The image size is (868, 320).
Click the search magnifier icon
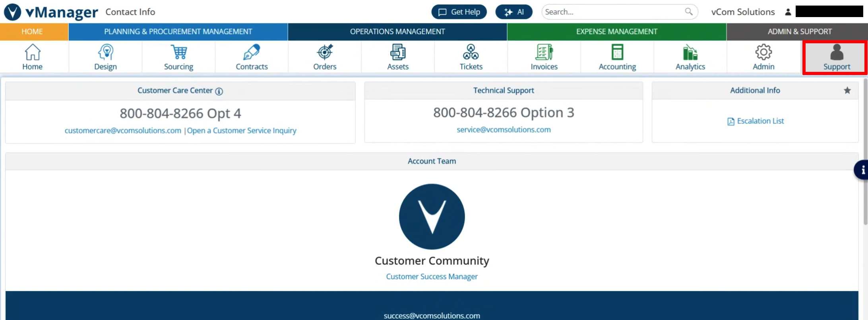(689, 12)
